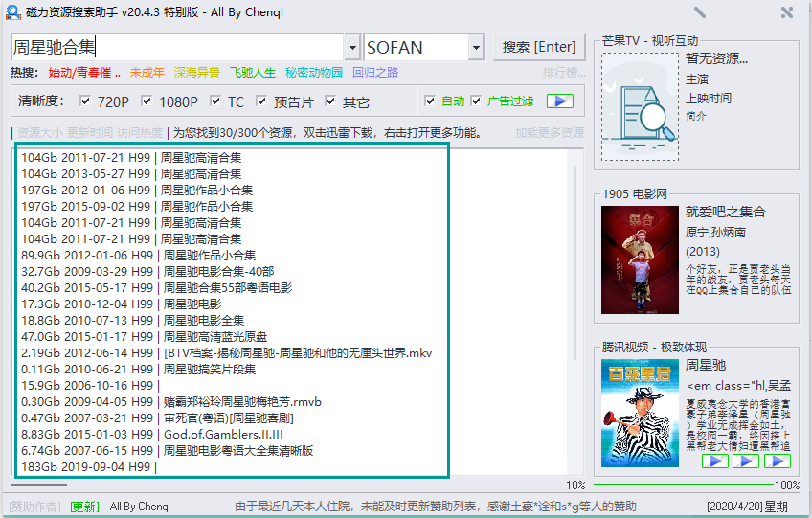Click the 搜索 [Enter] button
The width and height of the screenshot is (812, 518).
click(539, 47)
